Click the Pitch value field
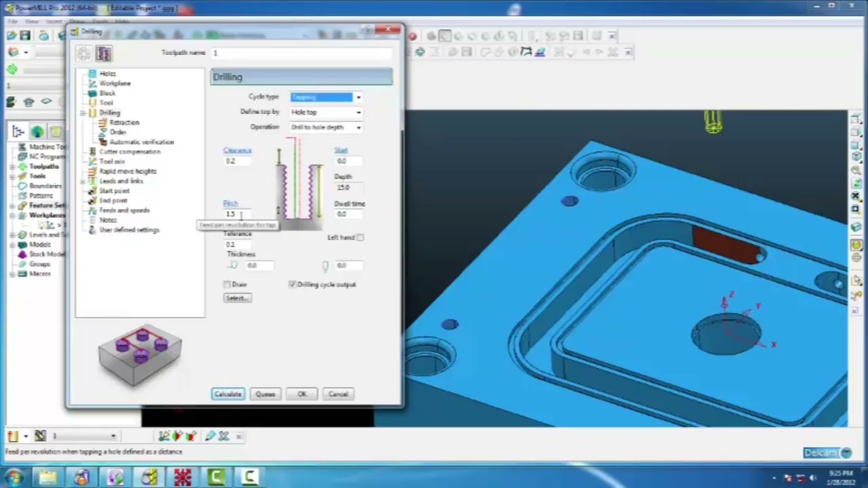The height and width of the screenshot is (488, 868). tap(238, 214)
